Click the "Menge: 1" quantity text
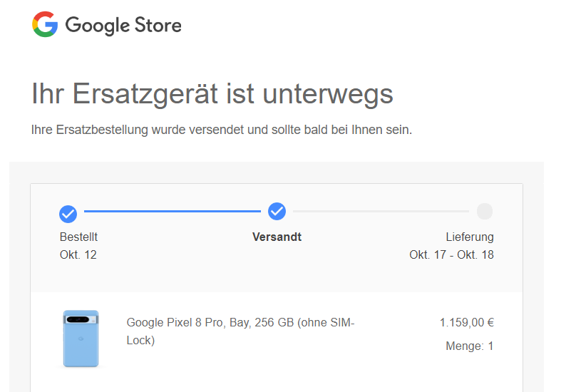576x392 pixels. point(470,346)
